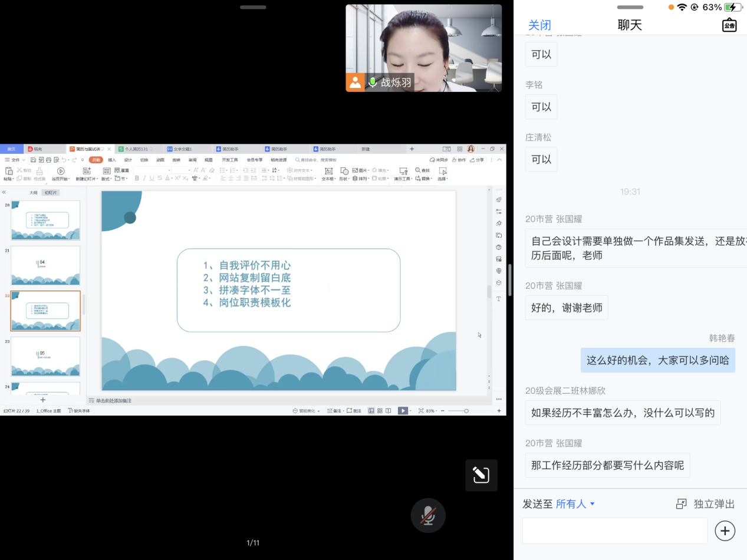Open the 发送至 所有人 recipient dropdown
The image size is (747, 560).
[x=575, y=504]
